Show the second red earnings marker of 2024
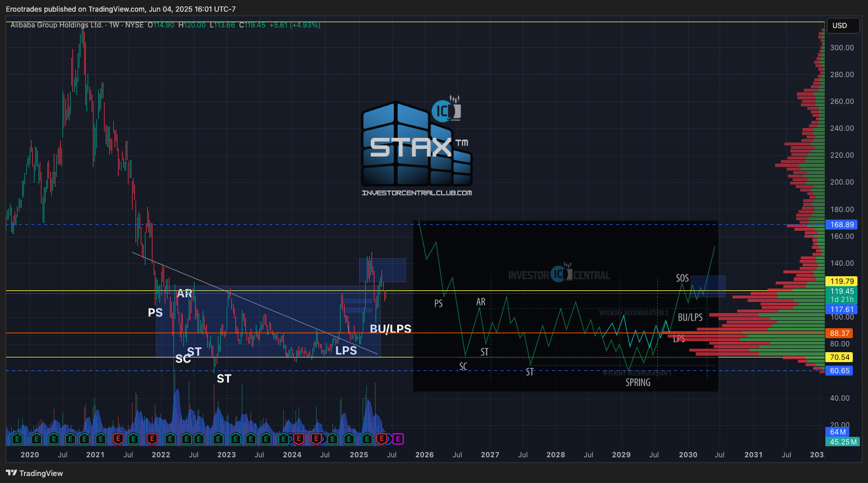This screenshot has width=868, height=483. point(316,439)
